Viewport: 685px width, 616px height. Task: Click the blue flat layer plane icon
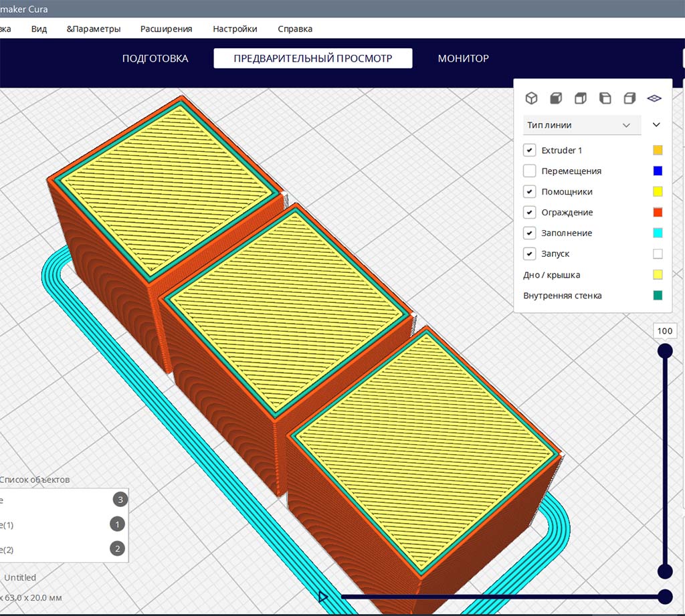[x=654, y=98]
